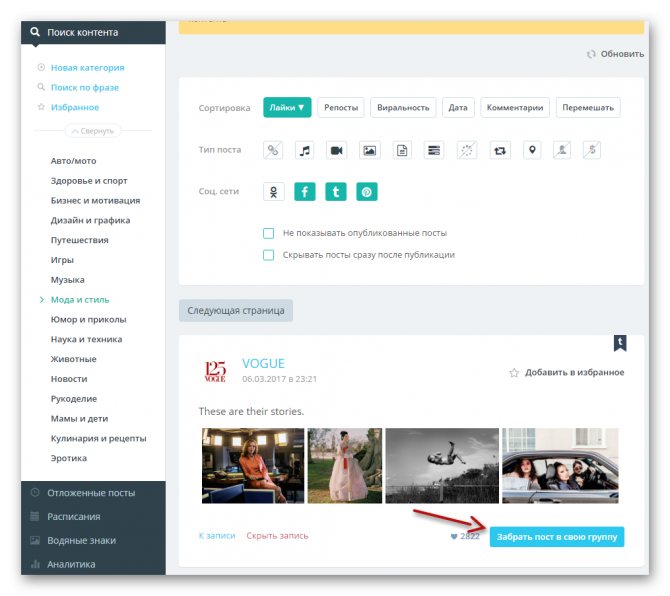670x596 pixels.
Task: Click the picture icon beside Водяные знаки
Action: [x=35, y=540]
